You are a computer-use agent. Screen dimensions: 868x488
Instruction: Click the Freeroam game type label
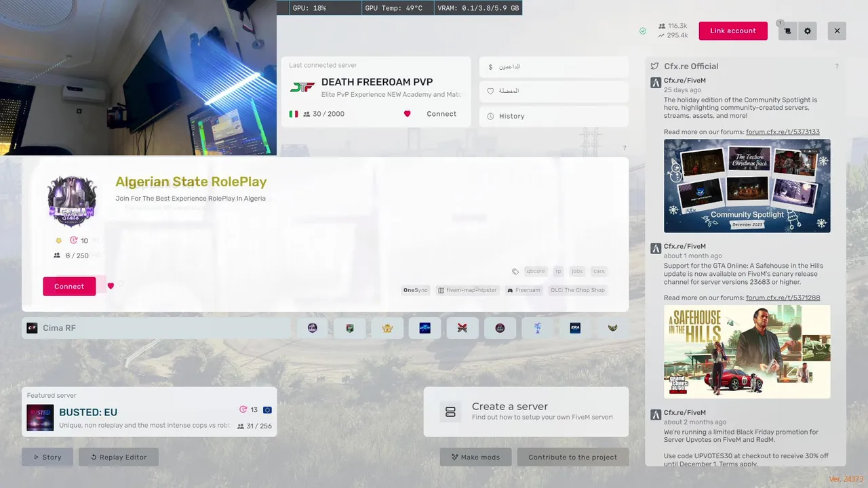pos(524,290)
